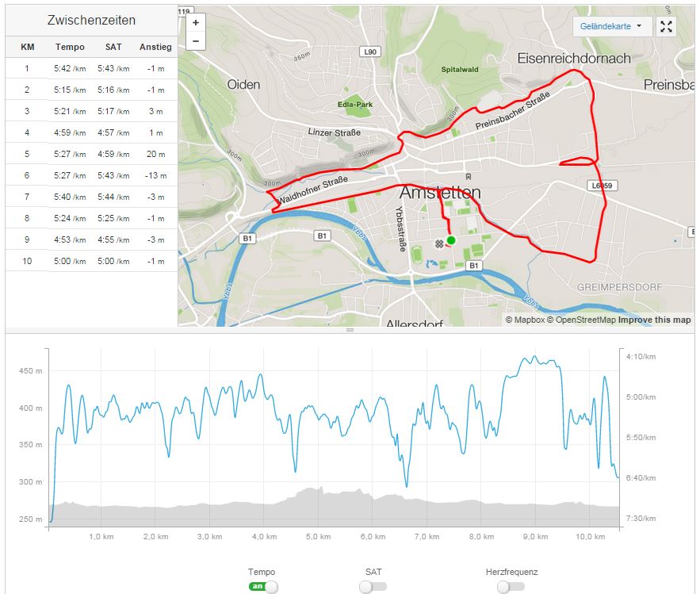Click the Mapbox attribution link

[529, 320]
